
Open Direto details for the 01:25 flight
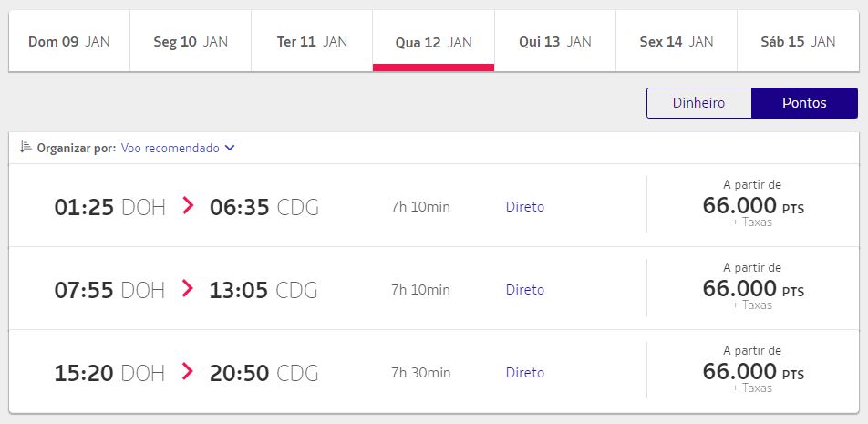tap(525, 207)
